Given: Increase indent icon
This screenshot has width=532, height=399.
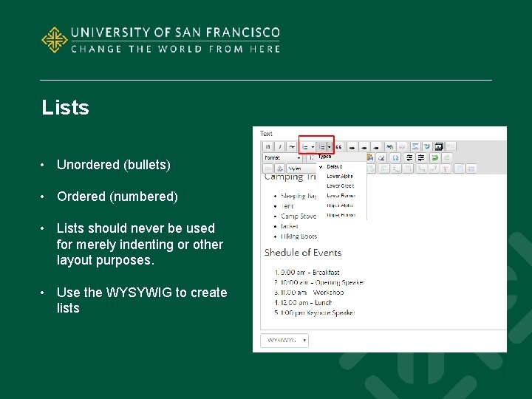Looking at the screenshot, I should pyautogui.click(x=421, y=158).
